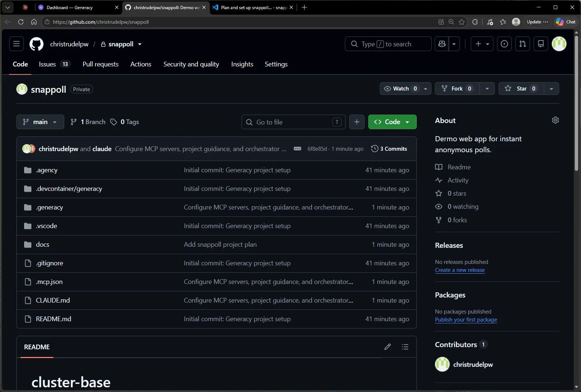The width and height of the screenshot is (581, 392).
Task: Expand the Fork options dropdown arrow
Action: click(x=487, y=89)
